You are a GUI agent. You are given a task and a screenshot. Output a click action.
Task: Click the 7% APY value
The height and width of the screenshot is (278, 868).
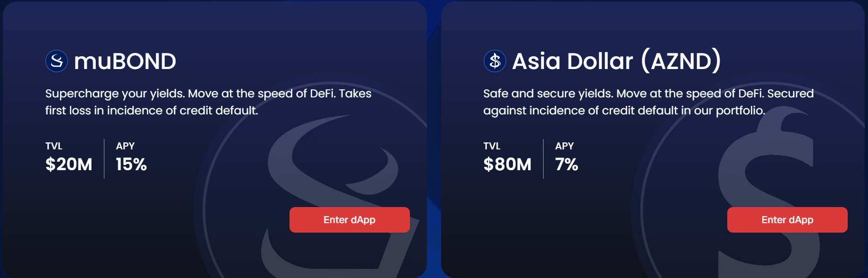pyautogui.click(x=566, y=165)
